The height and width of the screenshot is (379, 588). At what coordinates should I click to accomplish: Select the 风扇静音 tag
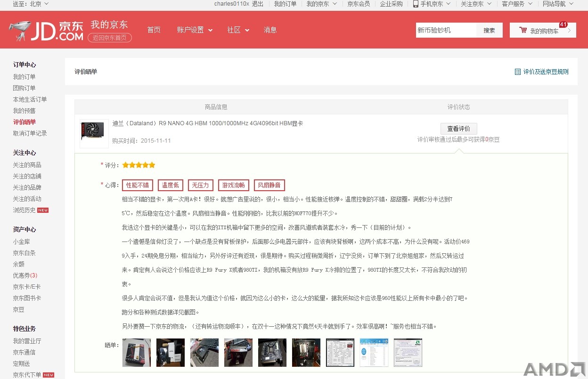pyautogui.click(x=269, y=185)
